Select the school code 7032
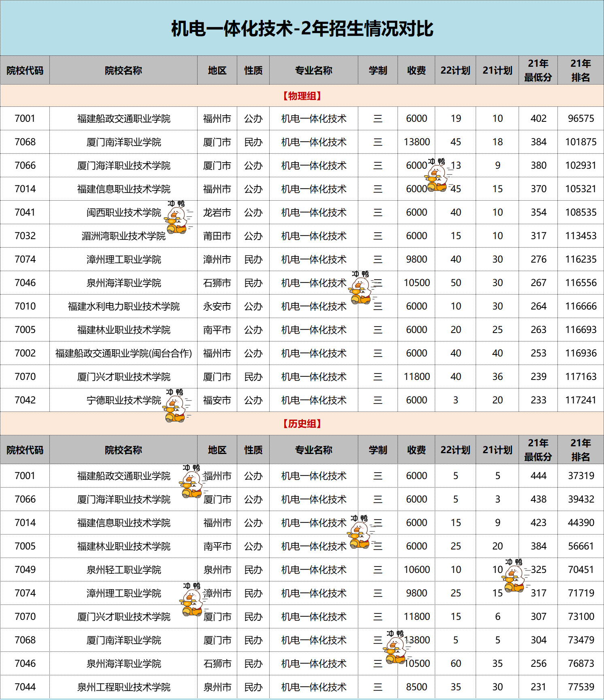604x700 pixels. [x=25, y=236]
